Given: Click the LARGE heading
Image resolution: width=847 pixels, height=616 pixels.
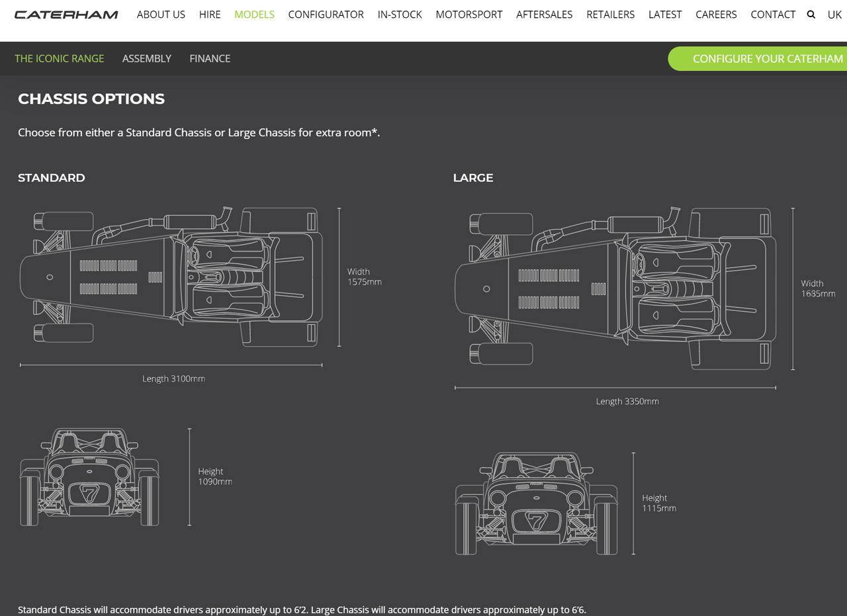Looking at the screenshot, I should (x=473, y=177).
